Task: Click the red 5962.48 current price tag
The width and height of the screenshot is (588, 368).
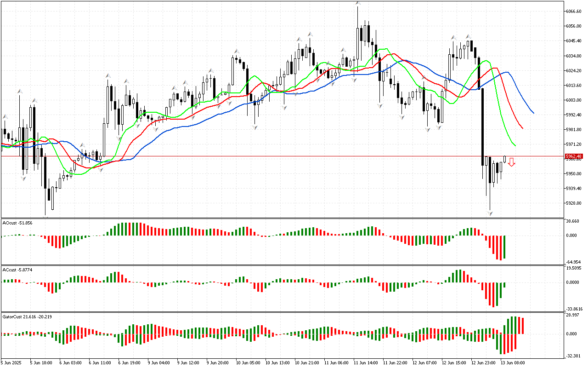Action: (574, 156)
